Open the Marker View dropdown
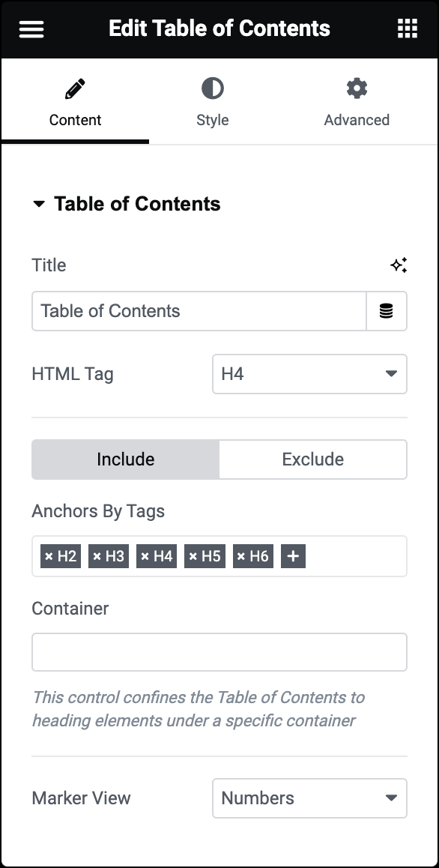 310,798
